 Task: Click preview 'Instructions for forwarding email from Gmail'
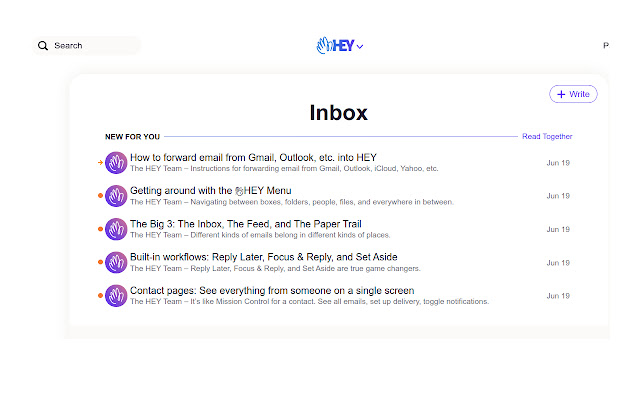(314, 169)
